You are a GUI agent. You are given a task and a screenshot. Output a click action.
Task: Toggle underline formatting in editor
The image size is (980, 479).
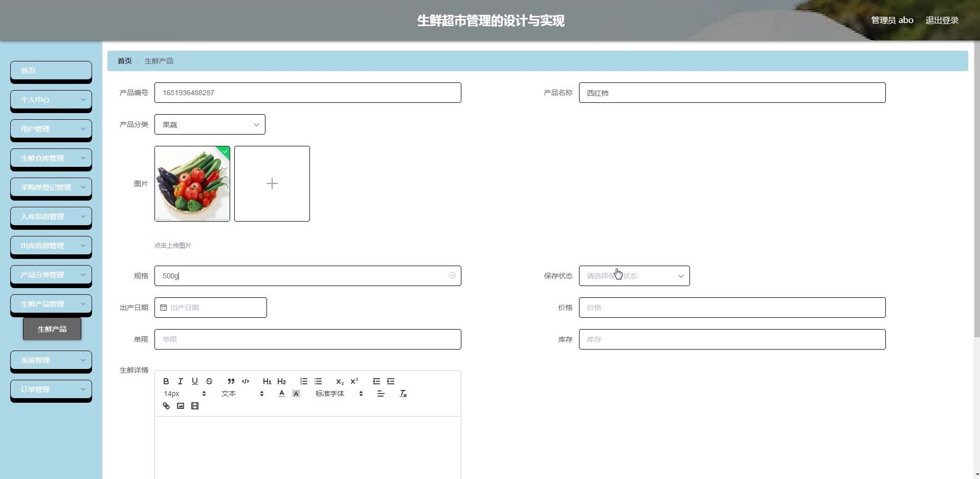click(194, 381)
